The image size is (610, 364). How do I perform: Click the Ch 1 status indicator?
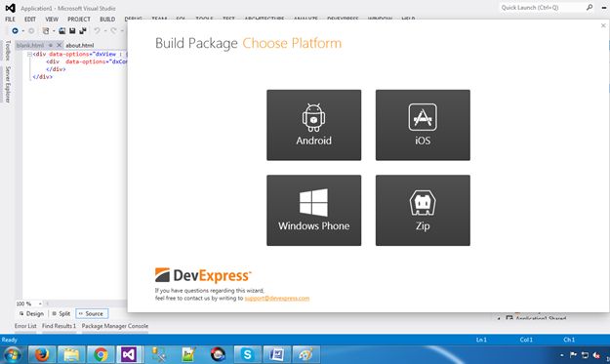tap(569, 340)
